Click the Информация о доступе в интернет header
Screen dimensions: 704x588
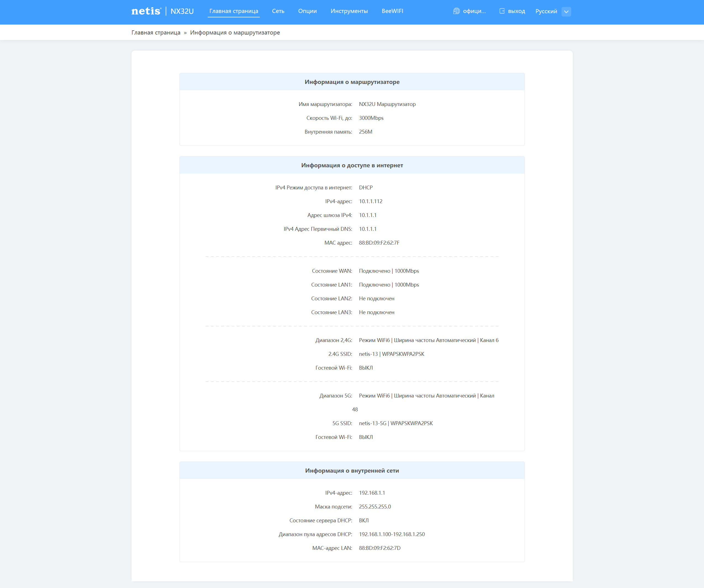[352, 166]
